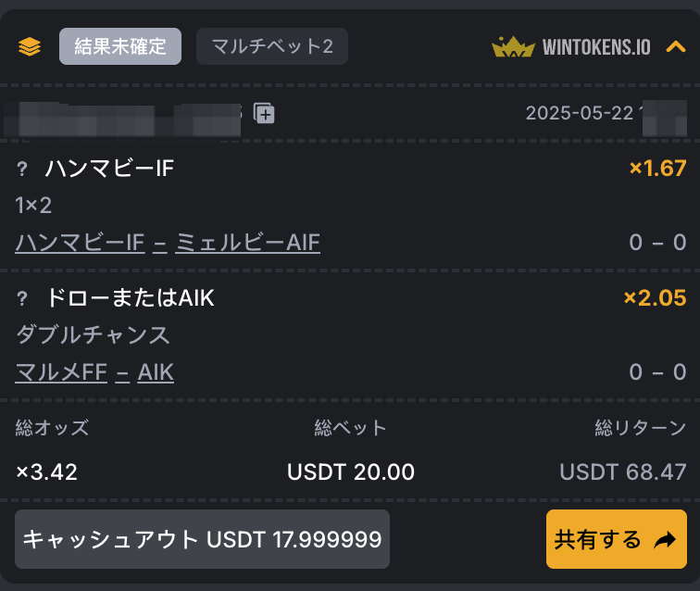The width and height of the screenshot is (700, 591).
Task: Select the 結果未確定 status tag
Action: click(x=120, y=46)
